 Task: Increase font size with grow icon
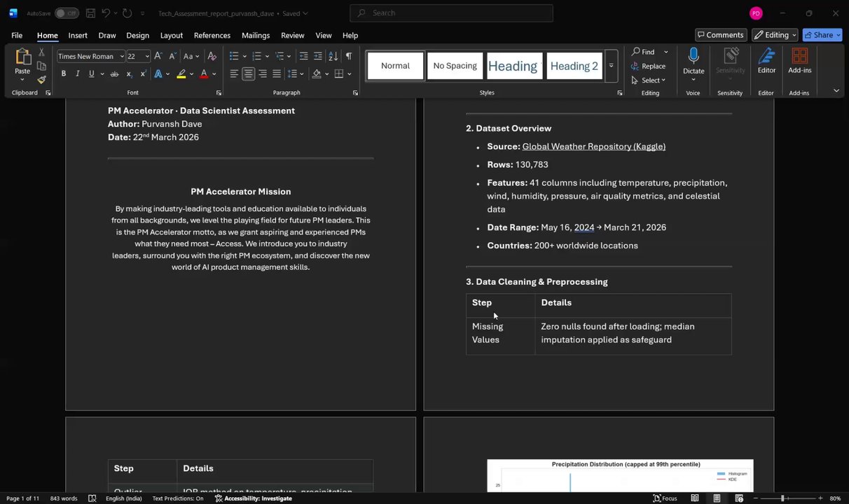pyautogui.click(x=158, y=56)
